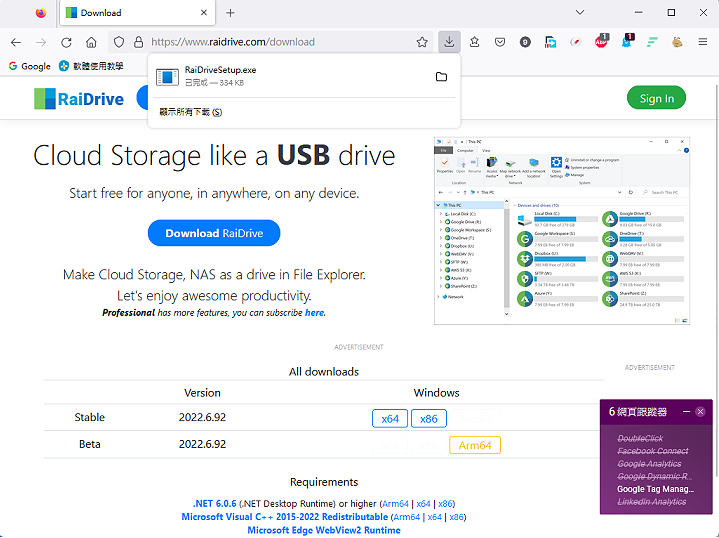The width and height of the screenshot is (719, 538).
Task: Click the padlock site info icon
Action: (x=138, y=42)
